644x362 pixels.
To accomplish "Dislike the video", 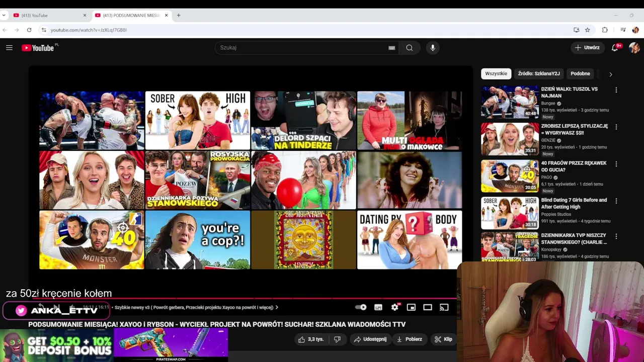I will [337, 339].
